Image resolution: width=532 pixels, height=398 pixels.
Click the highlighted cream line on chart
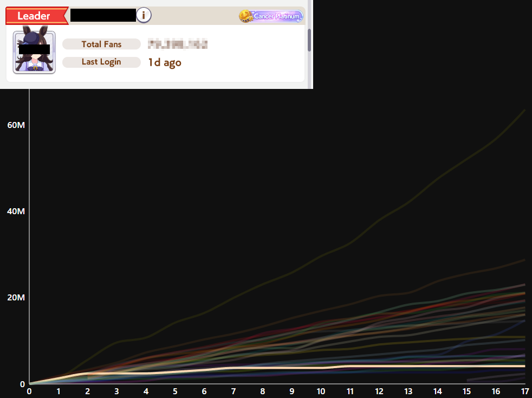277,368
